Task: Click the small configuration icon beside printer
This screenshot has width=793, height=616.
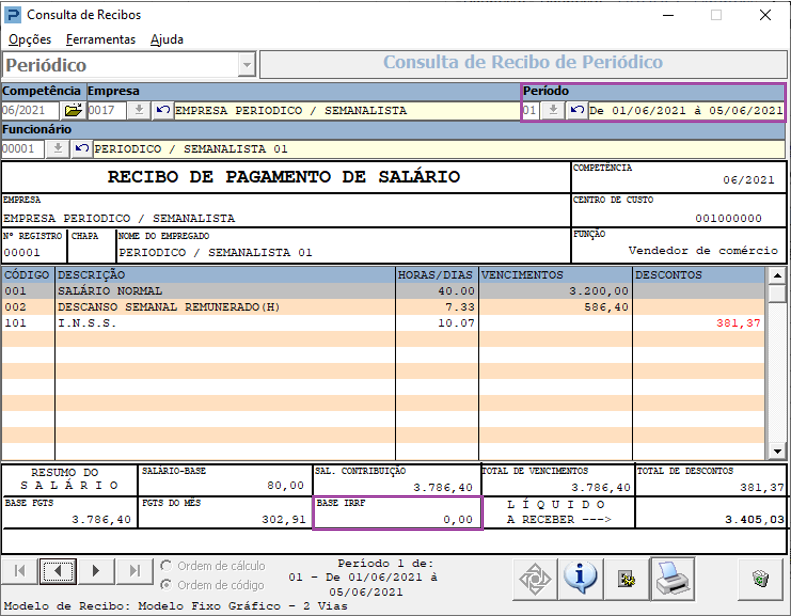Action: [x=626, y=579]
